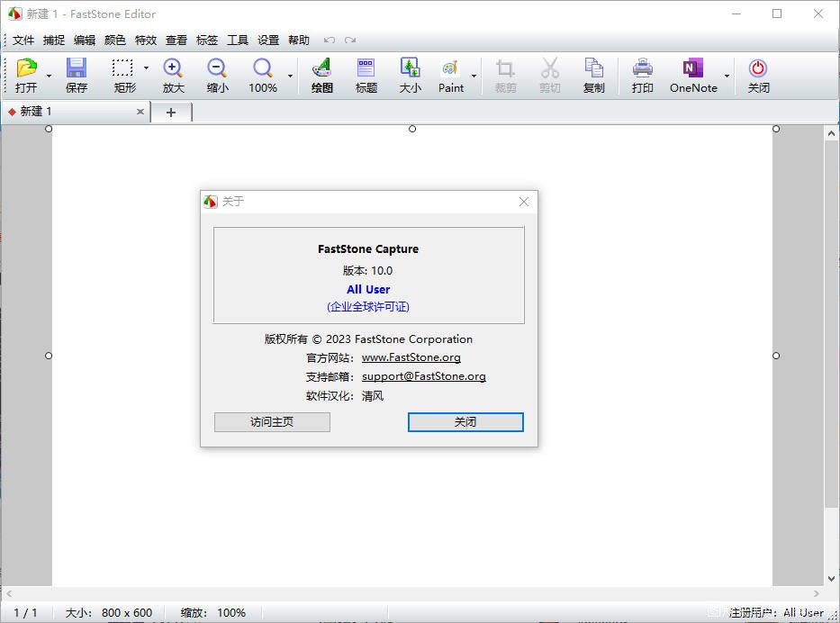Copy the image with the 复制 icon

[x=594, y=73]
